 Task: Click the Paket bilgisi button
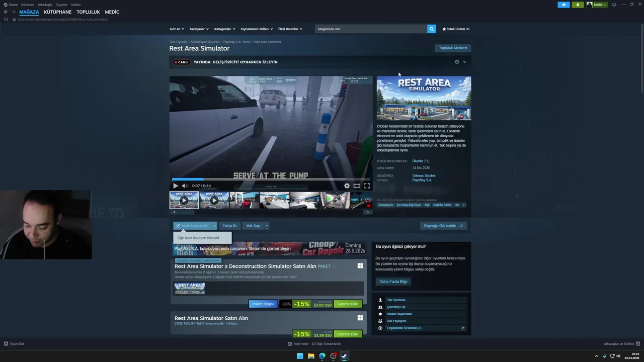click(x=263, y=304)
